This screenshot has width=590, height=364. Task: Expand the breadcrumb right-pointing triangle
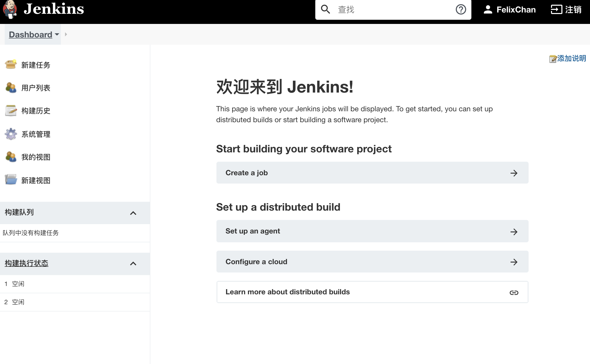(66, 34)
